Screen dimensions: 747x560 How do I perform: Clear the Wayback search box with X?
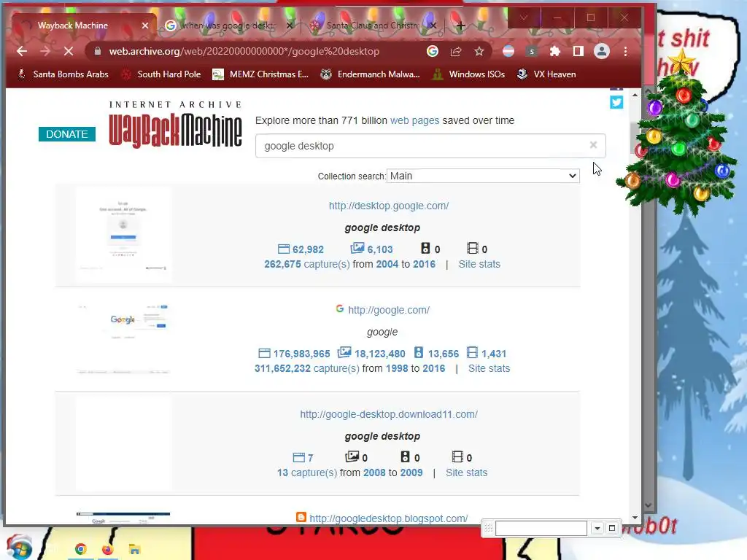tap(593, 145)
